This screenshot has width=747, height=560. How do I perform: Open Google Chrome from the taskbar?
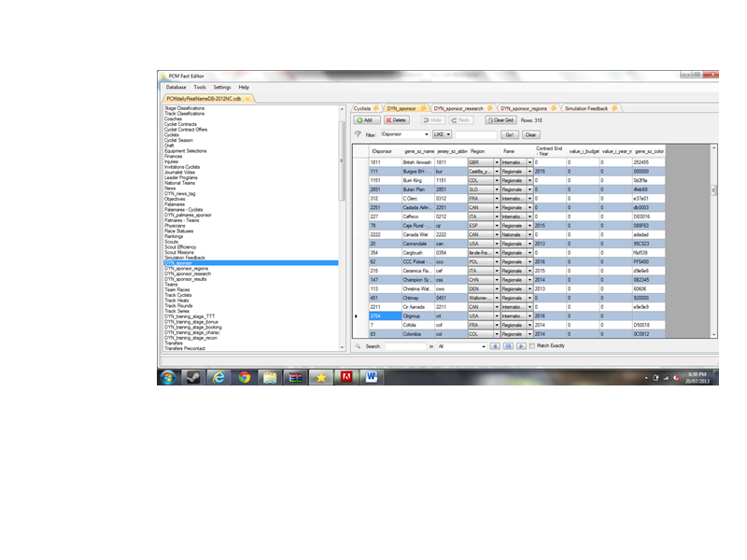pyautogui.click(x=244, y=377)
